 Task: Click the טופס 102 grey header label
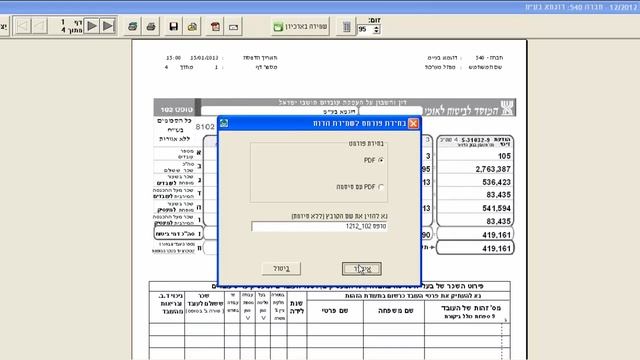pos(177,109)
